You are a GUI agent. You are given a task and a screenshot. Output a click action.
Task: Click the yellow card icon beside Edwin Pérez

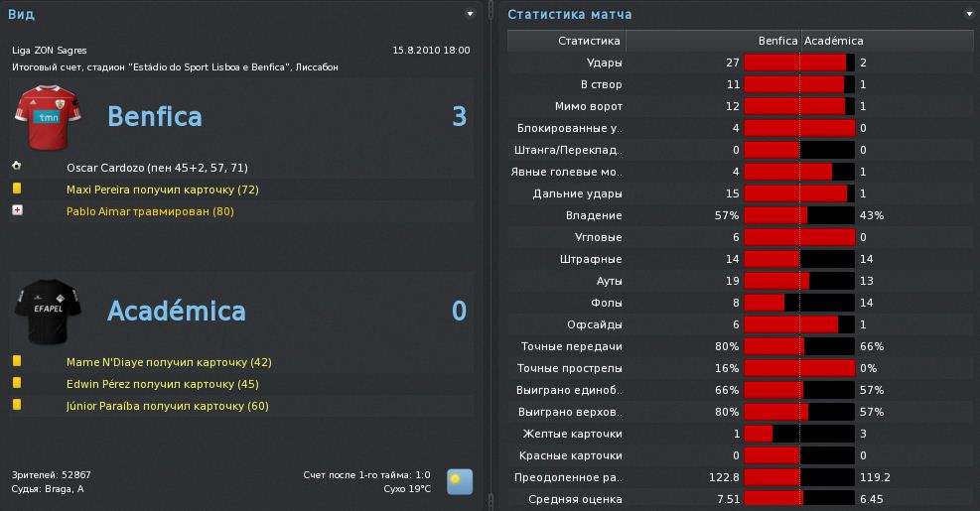17,383
